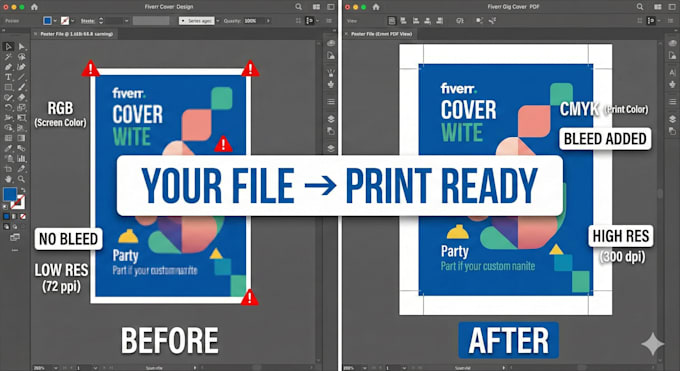Reset to default fill and stroke
Screen dimensions: 680x371
click(x=5, y=207)
